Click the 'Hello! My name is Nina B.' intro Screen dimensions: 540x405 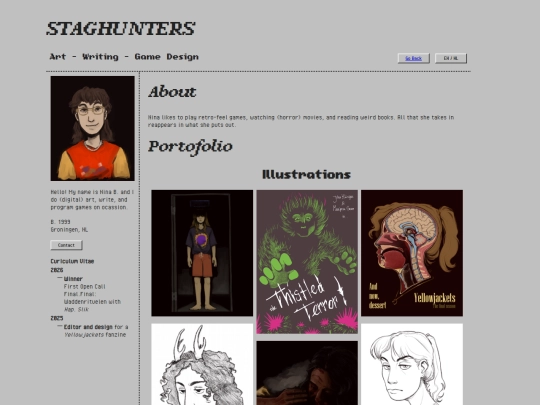92,199
